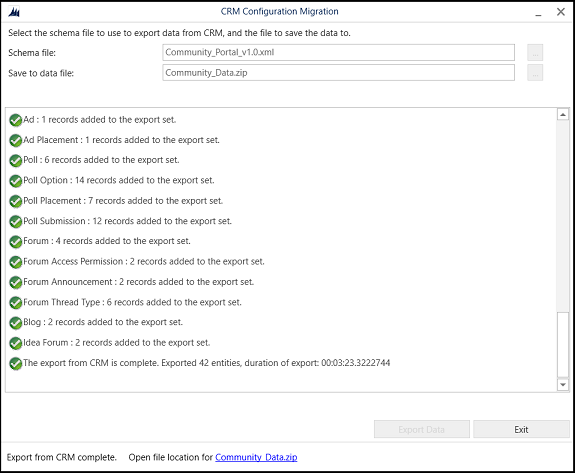Click the checkmark by export complete message

point(16,363)
